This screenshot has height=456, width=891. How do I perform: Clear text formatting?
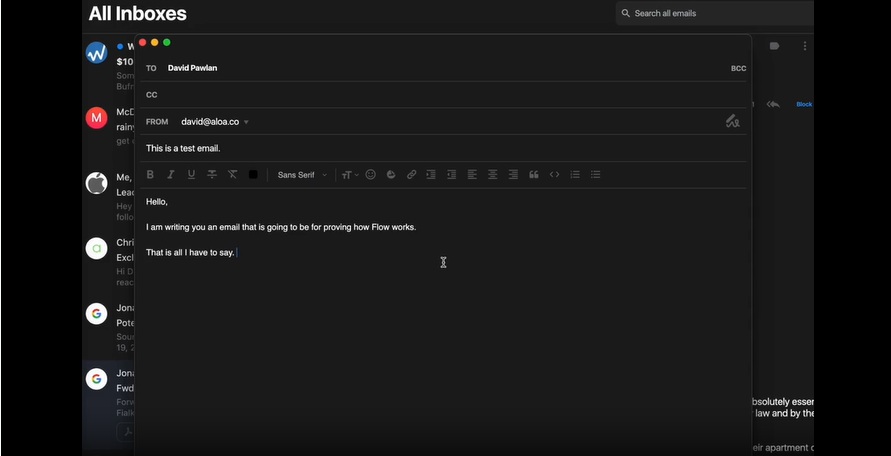pos(232,175)
